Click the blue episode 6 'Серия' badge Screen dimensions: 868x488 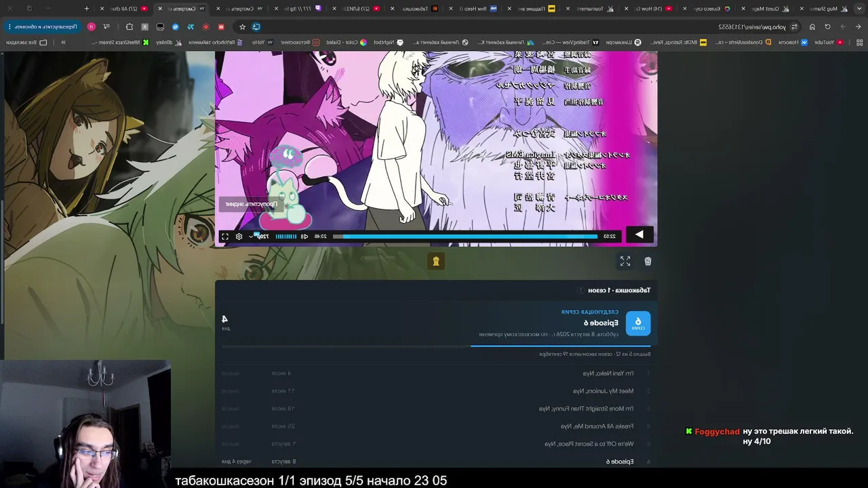click(638, 323)
